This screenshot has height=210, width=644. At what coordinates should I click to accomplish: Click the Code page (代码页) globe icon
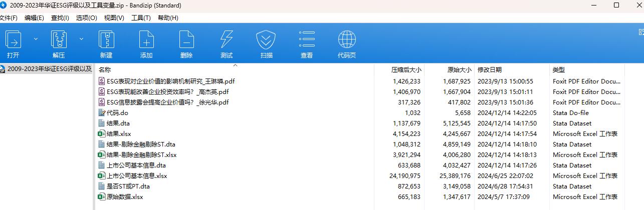point(347,39)
